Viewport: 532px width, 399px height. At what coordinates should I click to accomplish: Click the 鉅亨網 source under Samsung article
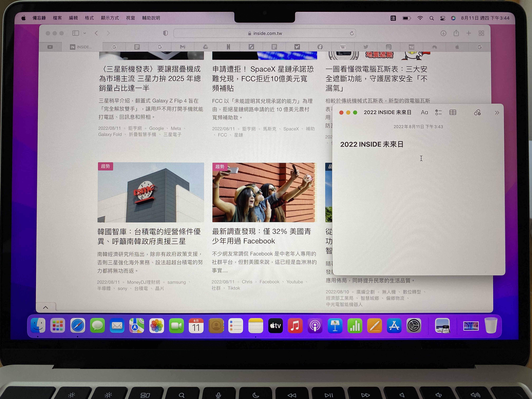pyautogui.click(x=135, y=128)
